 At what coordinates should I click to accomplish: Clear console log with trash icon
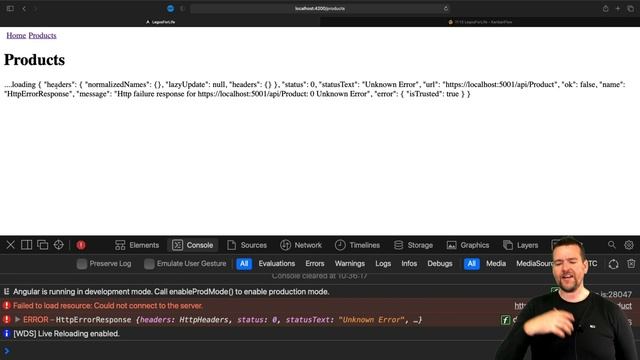631,264
